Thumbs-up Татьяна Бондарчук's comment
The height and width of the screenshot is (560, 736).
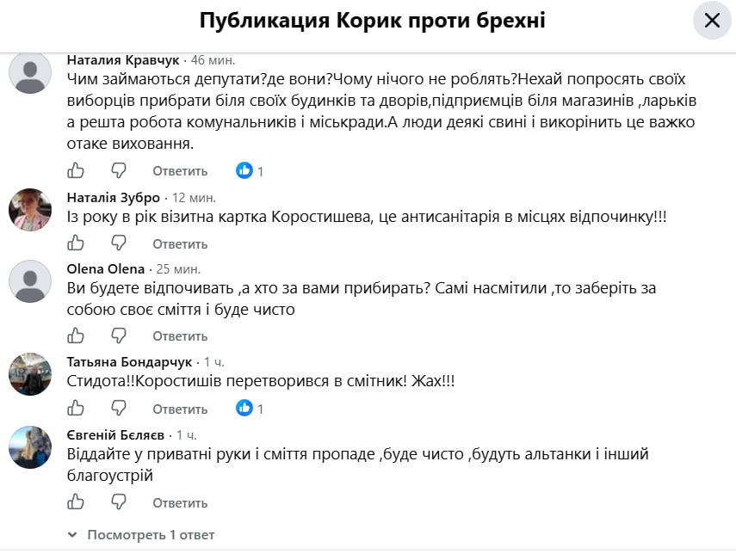pos(76,409)
